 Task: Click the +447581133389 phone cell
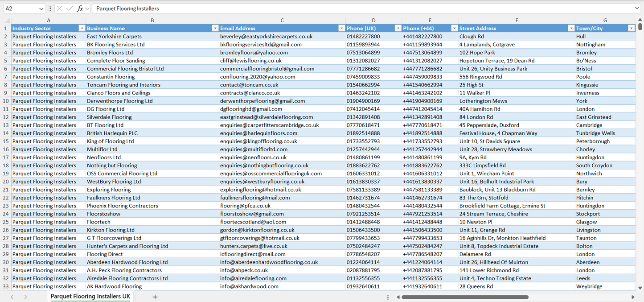[x=430, y=190]
